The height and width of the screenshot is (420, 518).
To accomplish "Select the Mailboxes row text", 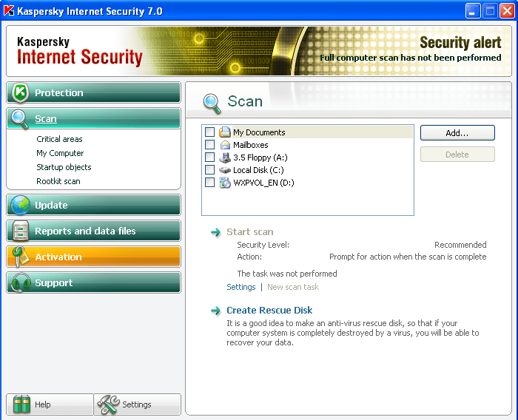I will click(x=250, y=145).
